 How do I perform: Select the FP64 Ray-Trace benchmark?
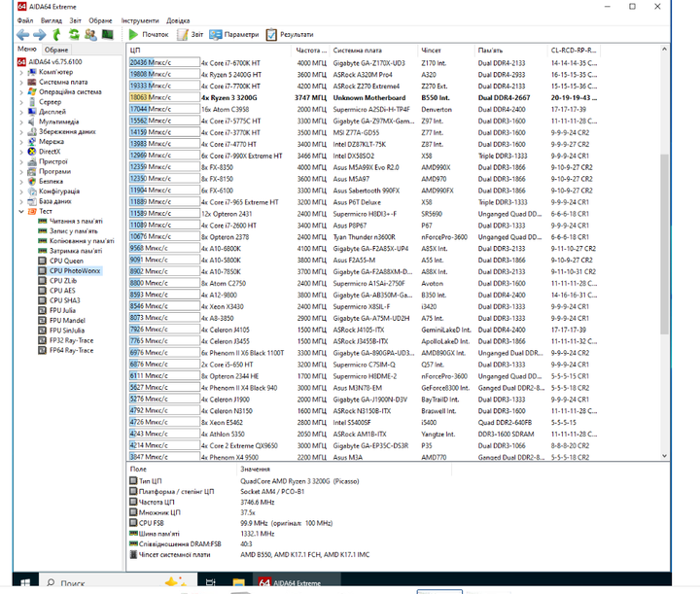pos(71,350)
